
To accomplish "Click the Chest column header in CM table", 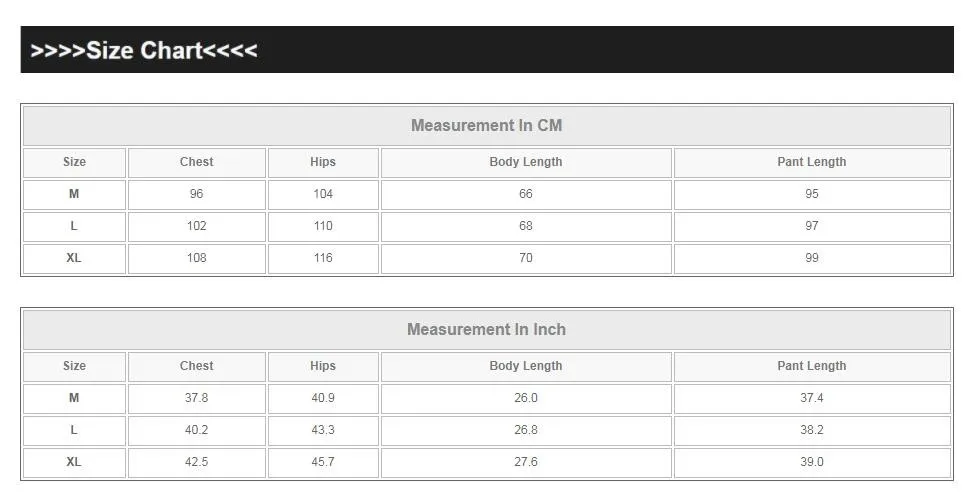I will 196,162.
